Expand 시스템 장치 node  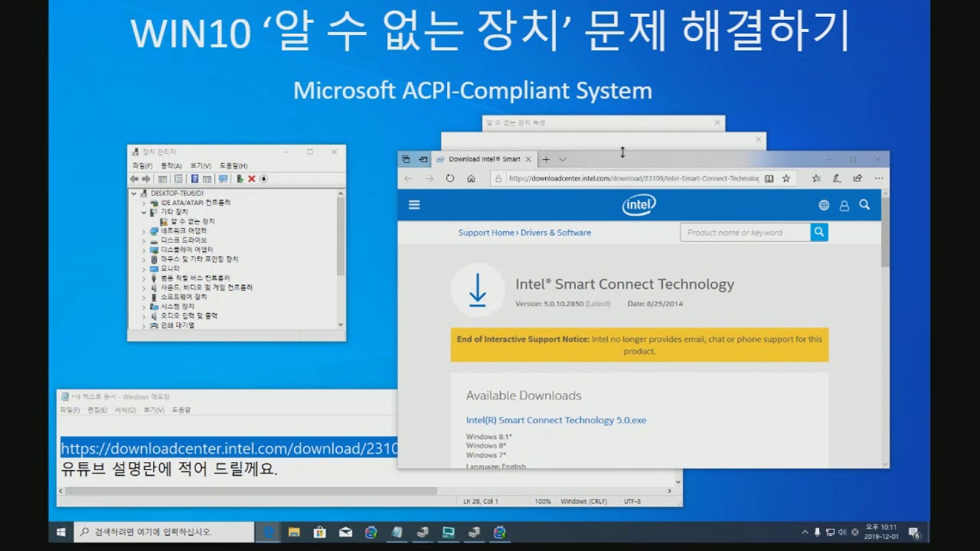pos(144,306)
